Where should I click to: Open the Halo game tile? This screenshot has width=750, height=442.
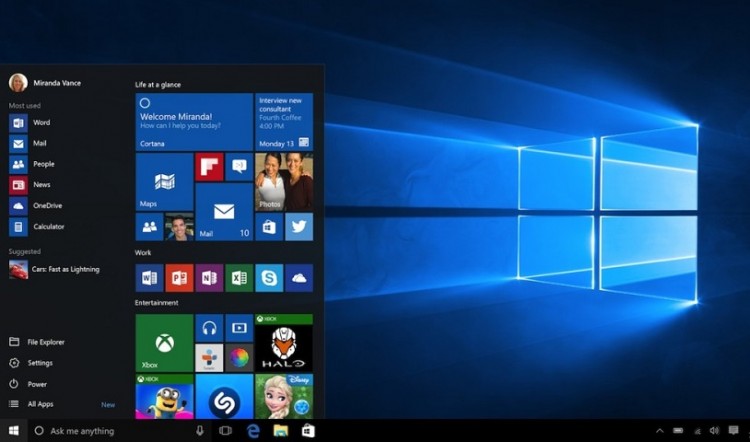284,343
